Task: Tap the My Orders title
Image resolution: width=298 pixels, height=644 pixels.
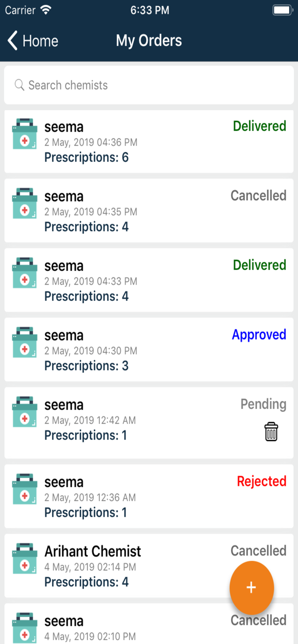Action: (149, 41)
